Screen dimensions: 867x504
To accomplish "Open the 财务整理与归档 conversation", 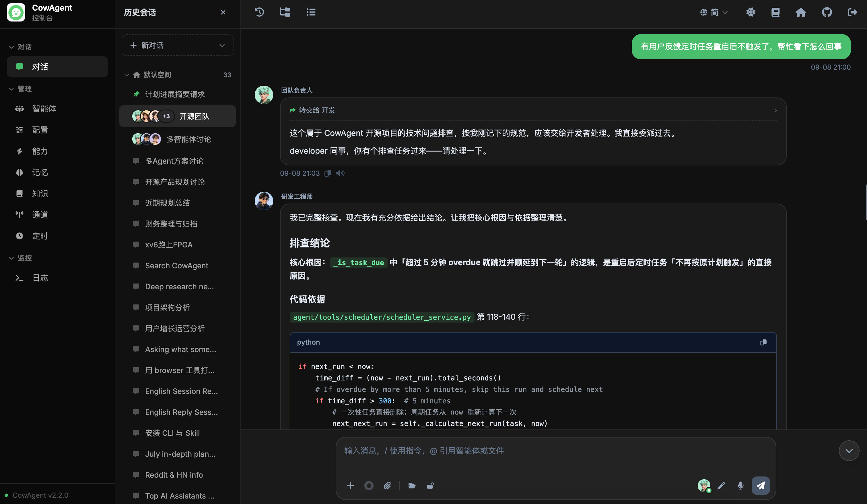I will pyautogui.click(x=178, y=224).
